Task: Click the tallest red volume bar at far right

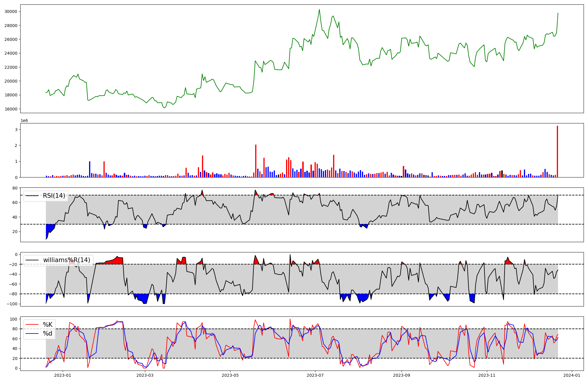Action: [x=557, y=151]
